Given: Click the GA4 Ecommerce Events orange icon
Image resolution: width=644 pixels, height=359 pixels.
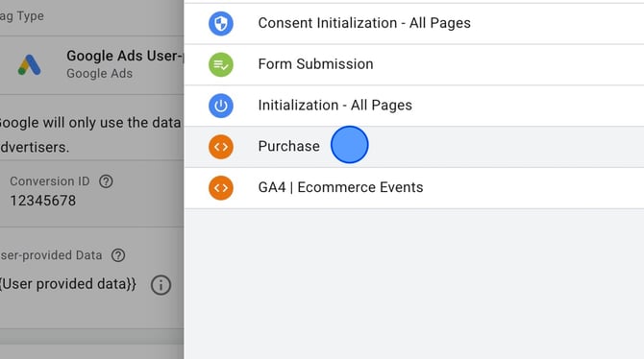Looking at the screenshot, I should click(x=221, y=187).
